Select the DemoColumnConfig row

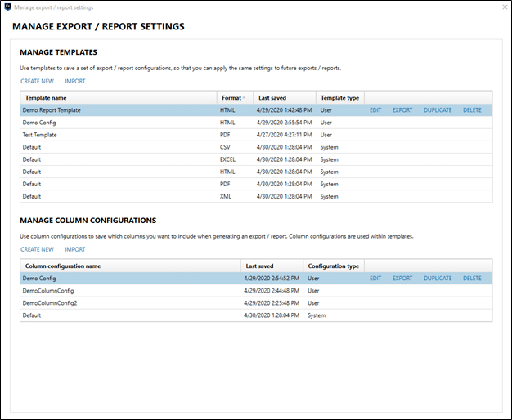(x=256, y=291)
